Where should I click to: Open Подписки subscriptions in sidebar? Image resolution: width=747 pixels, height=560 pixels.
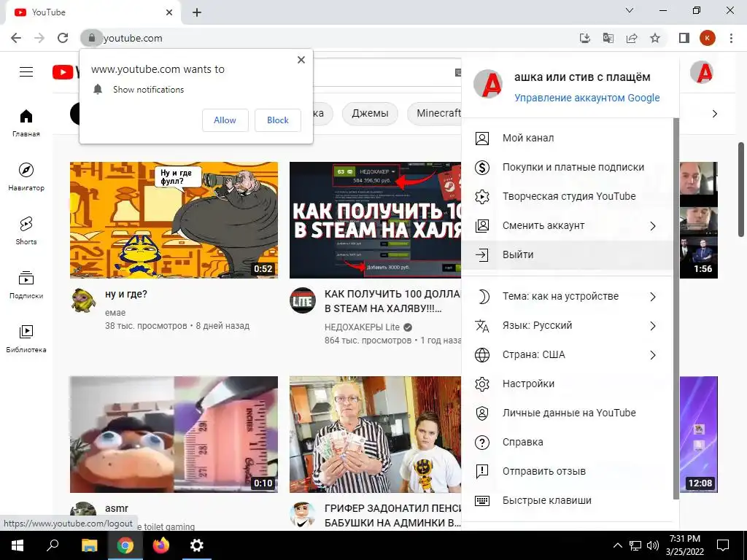[x=26, y=284]
